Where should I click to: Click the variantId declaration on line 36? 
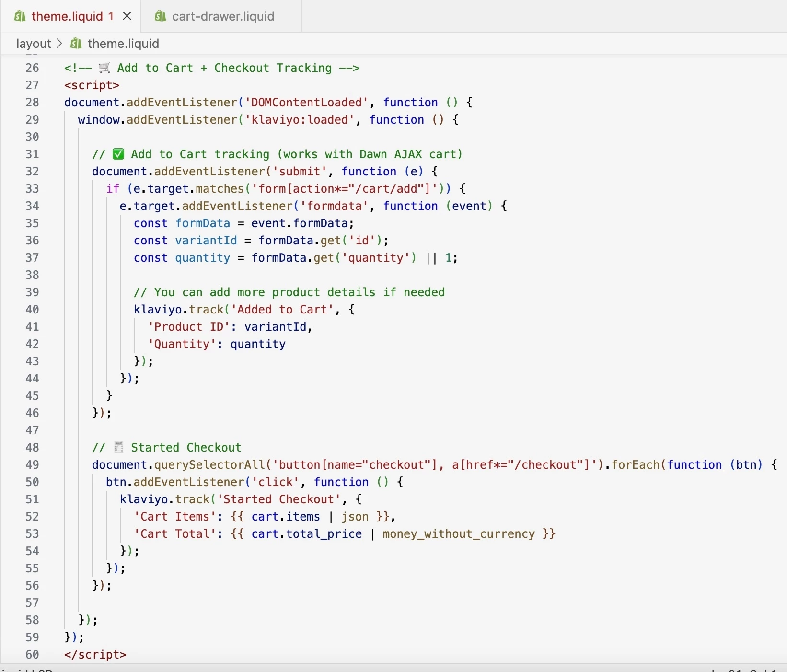coord(206,241)
